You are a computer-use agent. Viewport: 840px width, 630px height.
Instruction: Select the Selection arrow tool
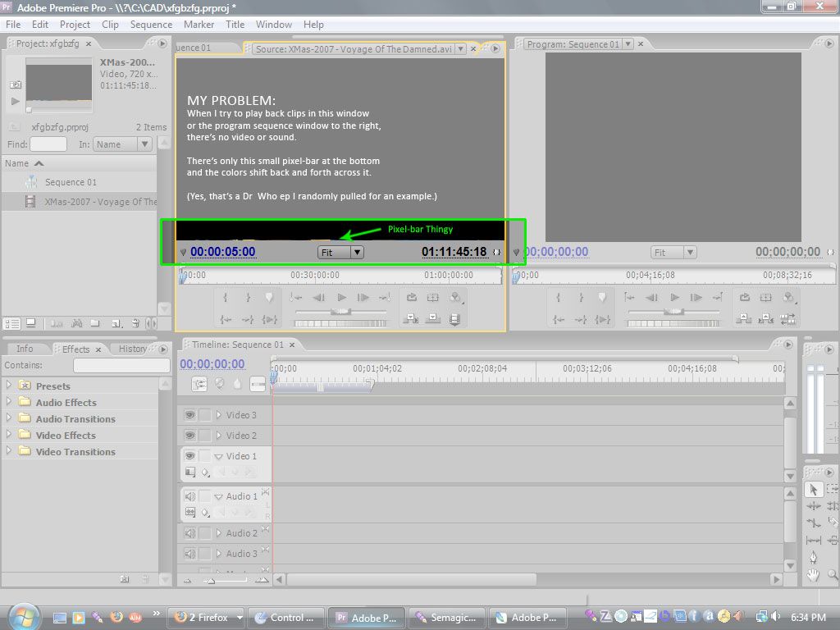point(813,490)
